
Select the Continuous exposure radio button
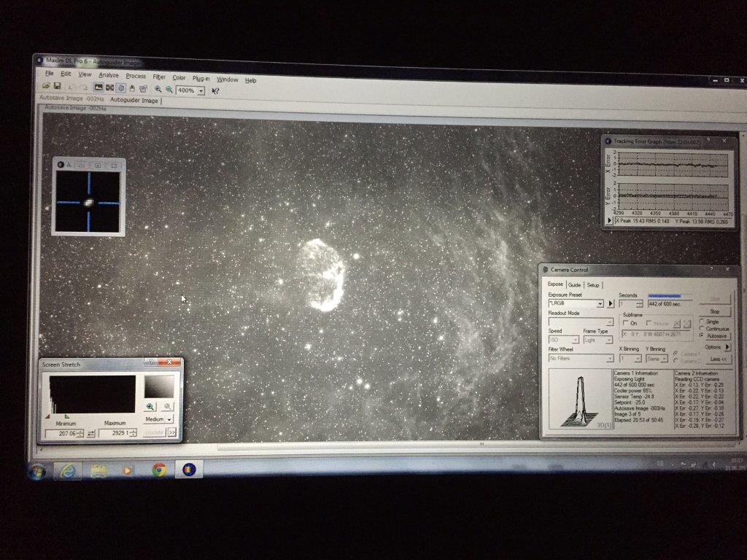701,329
